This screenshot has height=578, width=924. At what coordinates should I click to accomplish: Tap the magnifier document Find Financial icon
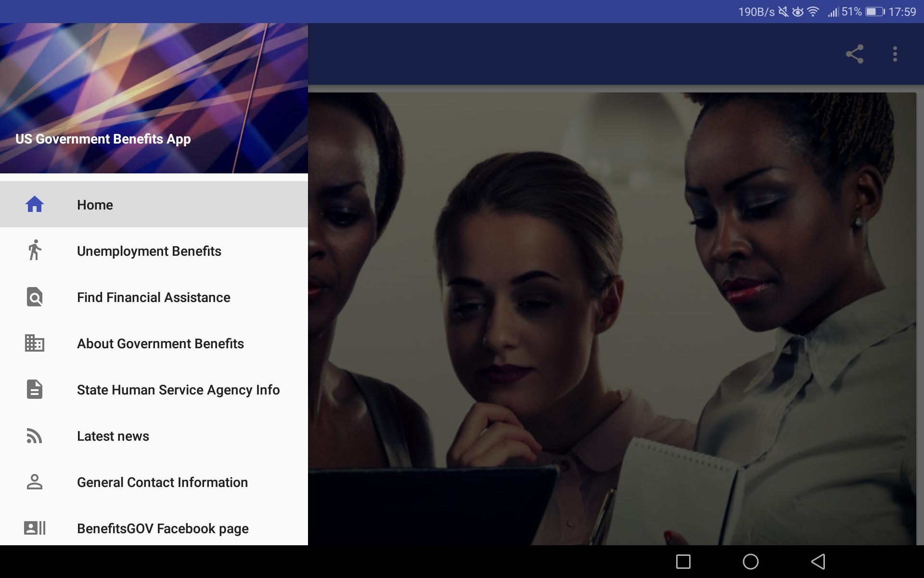point(35,297)
